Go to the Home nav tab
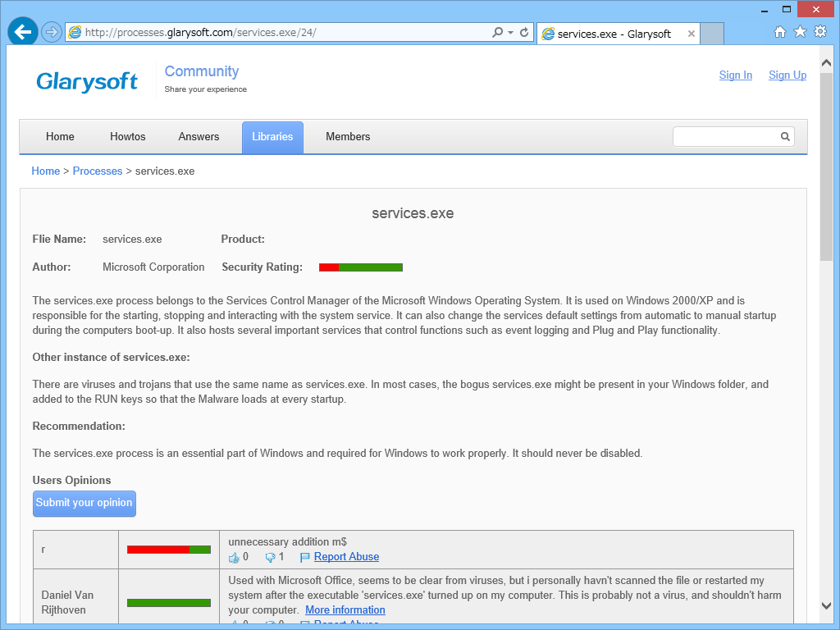The height and width of the screenshot is (630, 840). pyautogui.click(x=60, y=137)
